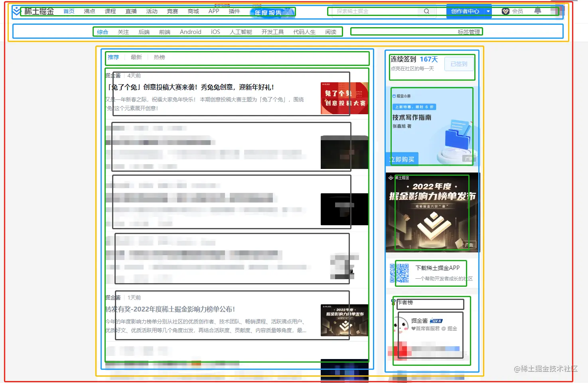Go to 商城 in top navigation
This screenshot has width=588, height=383.
(x=193, y=11)
